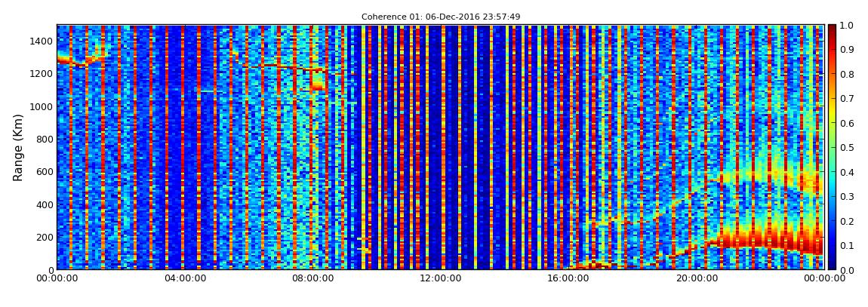Viewport: 868px width, 307px height.
Task: Click the 1400 range tick label
Action: (42, 41)
